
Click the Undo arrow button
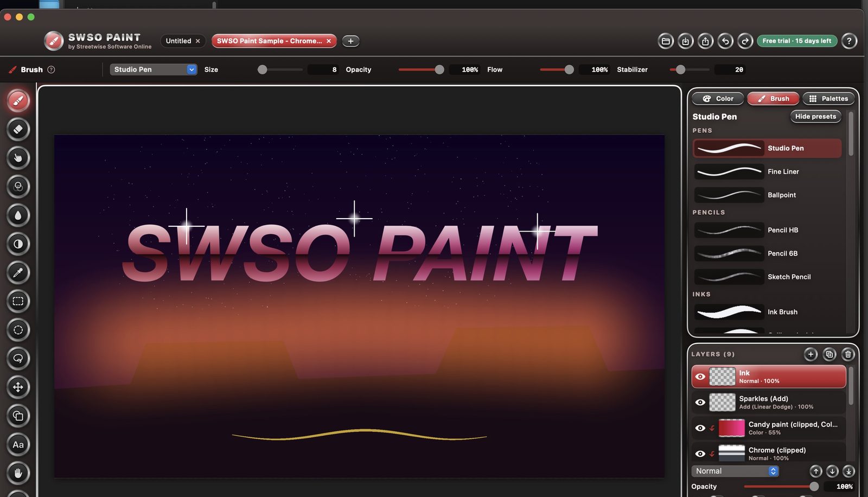pos(725,41)
